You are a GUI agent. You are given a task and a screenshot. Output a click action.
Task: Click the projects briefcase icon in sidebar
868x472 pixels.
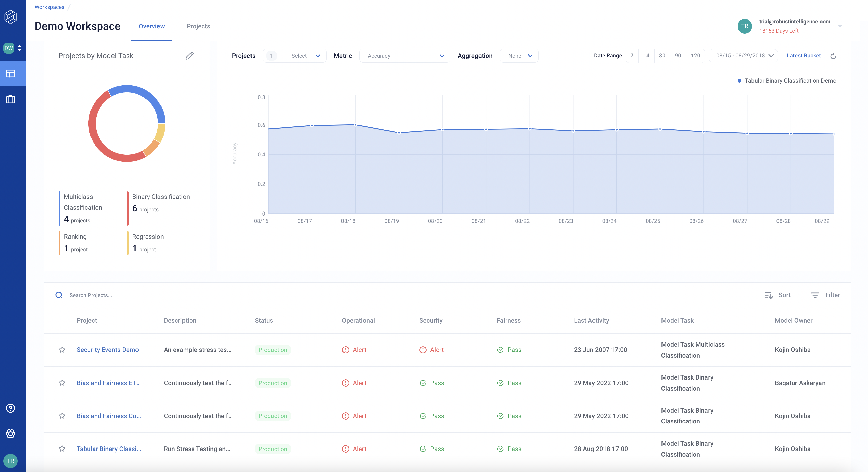tap(10, 99)
